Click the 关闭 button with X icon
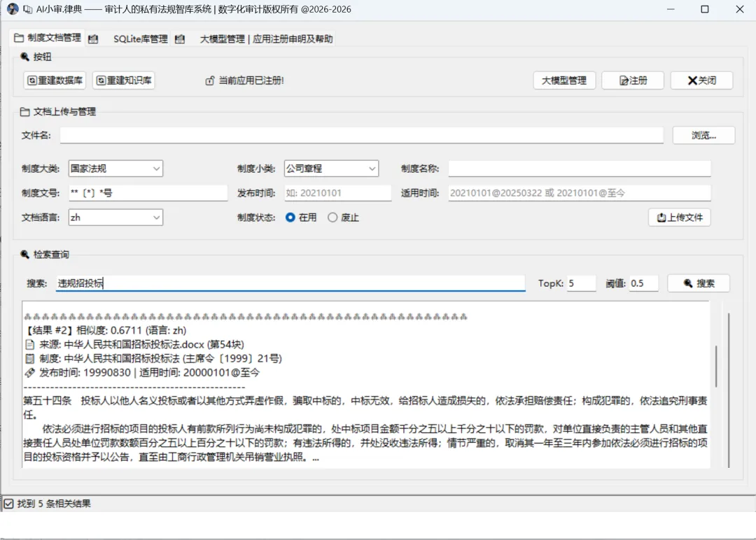Viewport: 756px width, 540px height. (701, 80)
